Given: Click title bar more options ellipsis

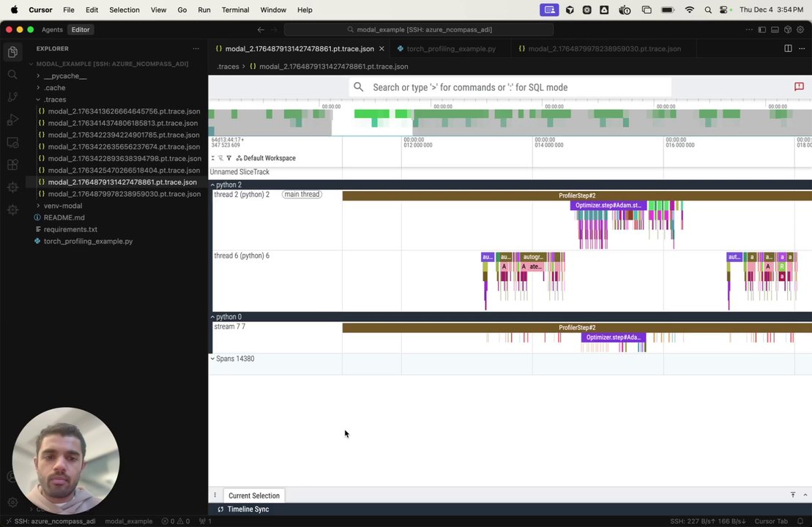Looking at the screenshot, I should pyautogui.click(x=749, y=29).
